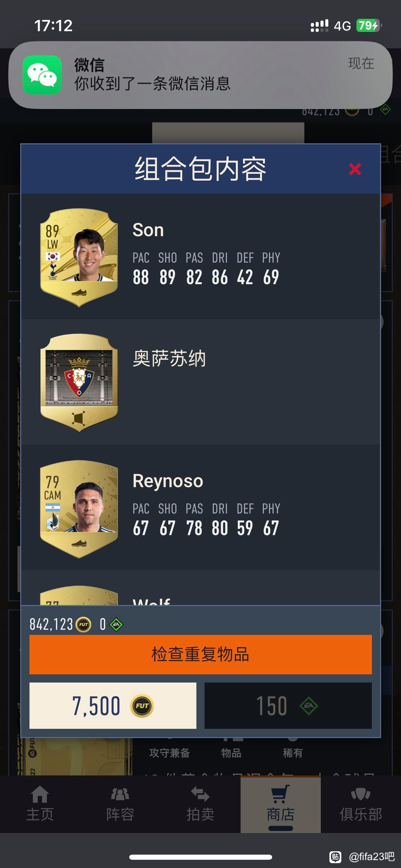The width and height of the screenshot is (401, 868).
Task: Buy pack for 150 FIFA points
Action: tap(288, 706)
